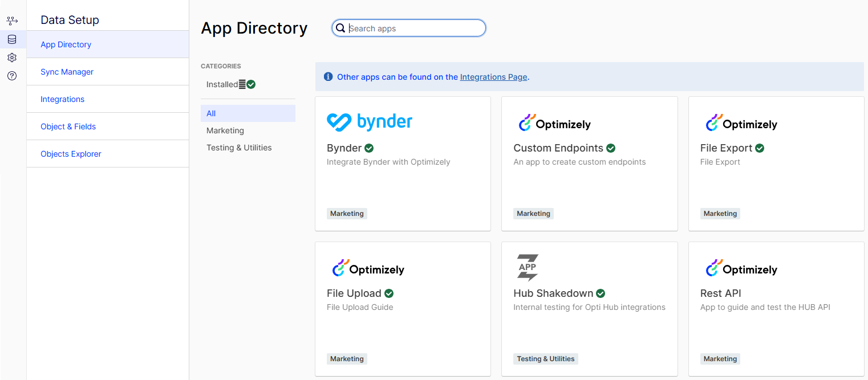Click 'App to guide and test the HUB API'
This screenshot has width=868, height=380.
click(765, 307)
